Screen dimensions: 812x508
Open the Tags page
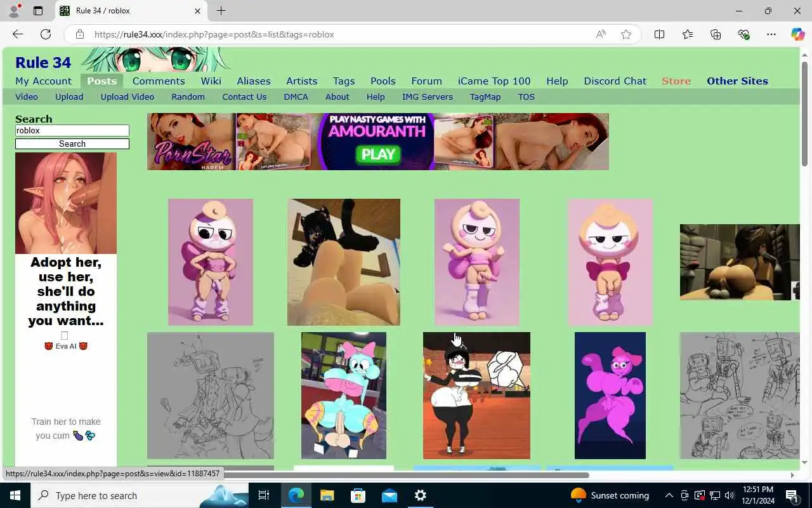[344, 81]
